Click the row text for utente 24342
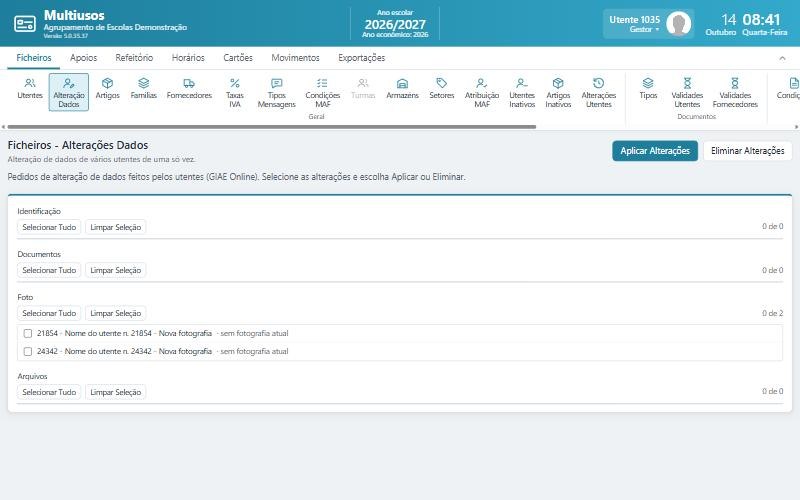 pos(162,352)
